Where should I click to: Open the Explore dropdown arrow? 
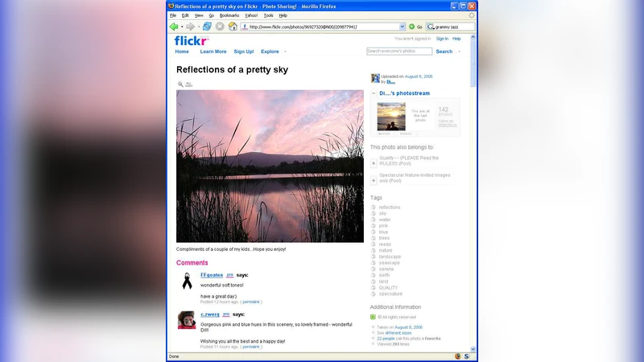[x=285, y=51]
